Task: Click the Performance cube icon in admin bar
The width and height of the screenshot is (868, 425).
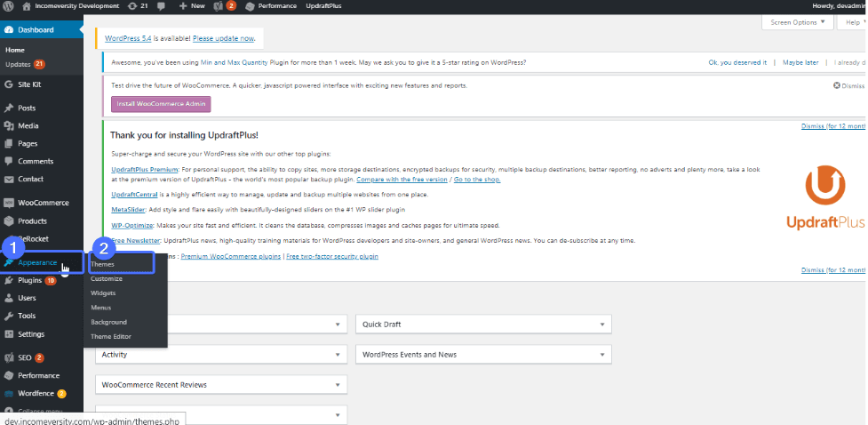Action: coord(251,6)
